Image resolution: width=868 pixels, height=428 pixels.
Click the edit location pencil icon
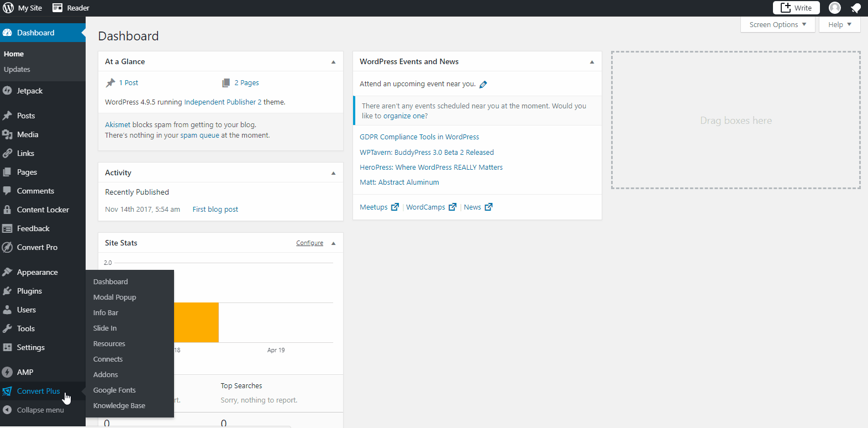[483, 85]
